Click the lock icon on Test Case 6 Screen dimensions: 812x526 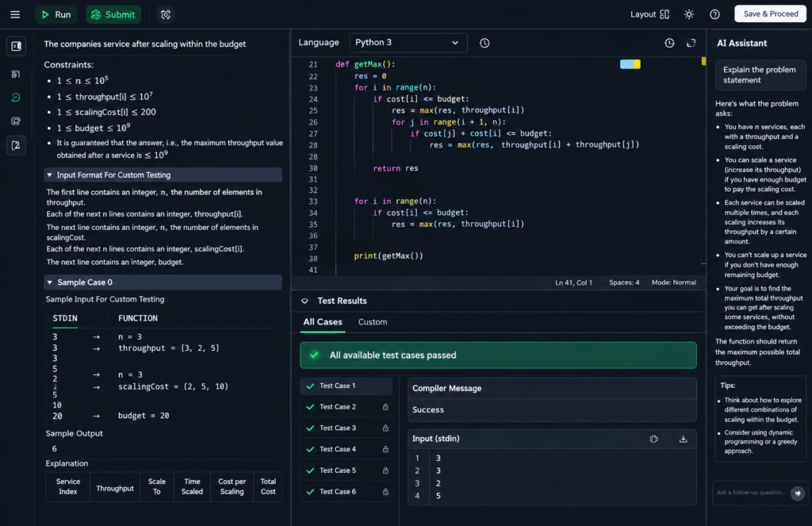coord(385,492)
